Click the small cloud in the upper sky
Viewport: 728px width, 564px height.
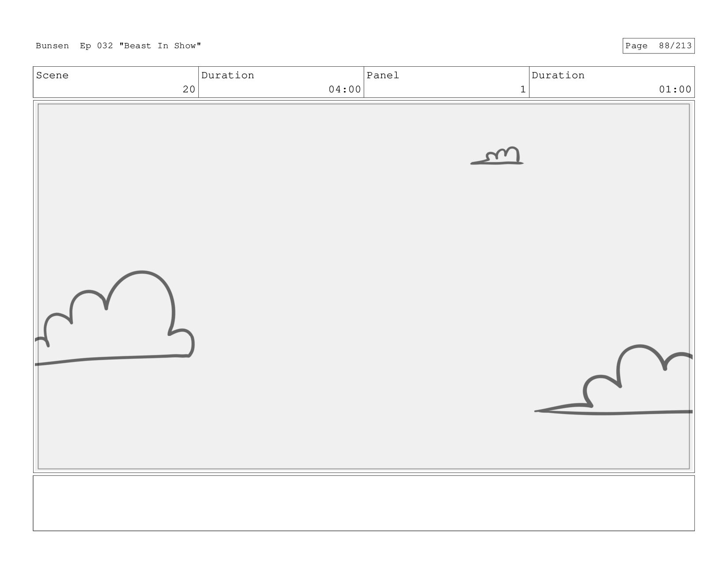[x=497, y=156]
